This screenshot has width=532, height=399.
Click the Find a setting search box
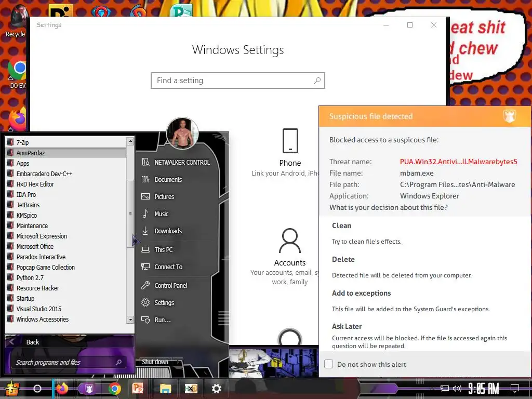click(238, 81)
